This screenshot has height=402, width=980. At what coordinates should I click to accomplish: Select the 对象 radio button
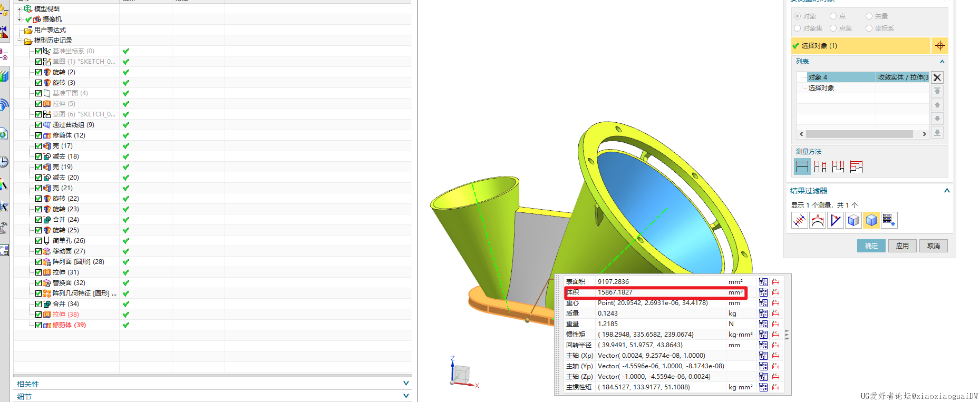click(797, 16)
